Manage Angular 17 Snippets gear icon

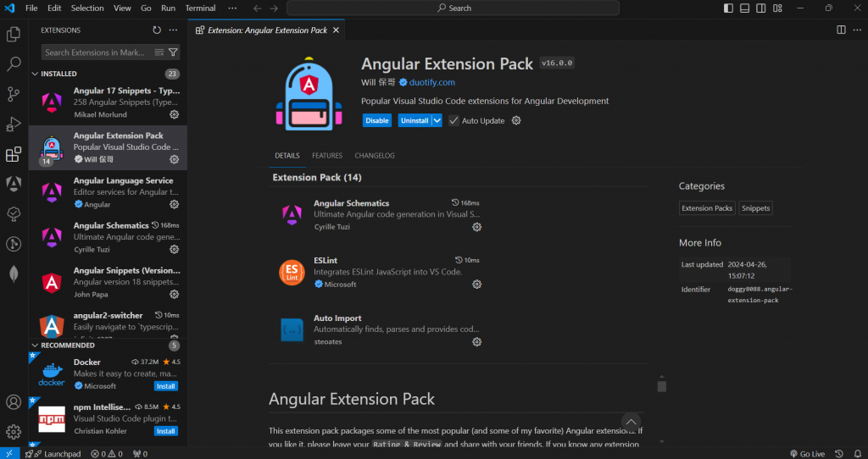[x=175, y=114]
